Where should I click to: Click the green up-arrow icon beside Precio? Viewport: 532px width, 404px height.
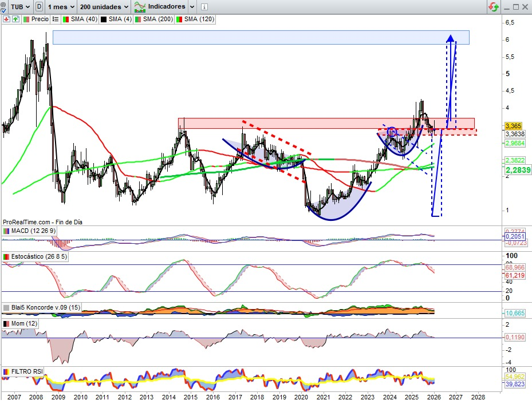tap(15, 19)
